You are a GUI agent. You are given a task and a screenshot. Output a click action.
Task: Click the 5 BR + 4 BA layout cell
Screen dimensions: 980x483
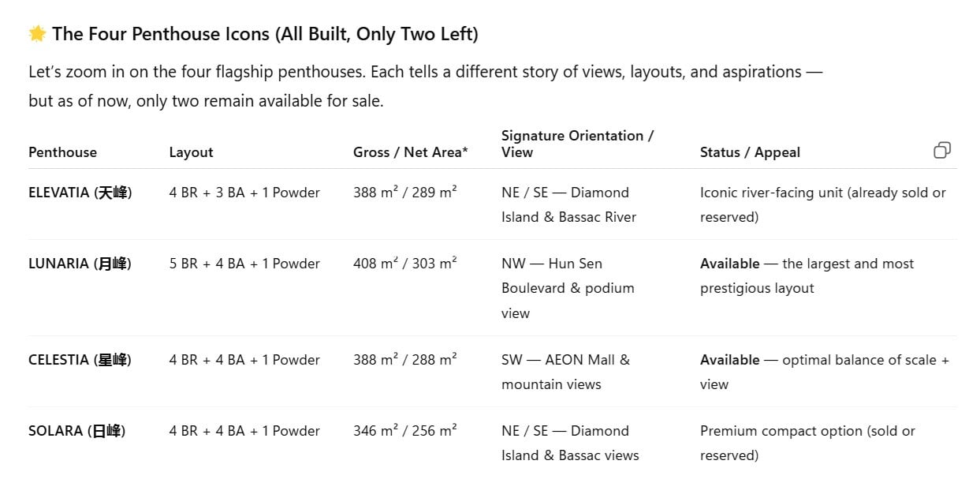[x=244, y=264]
